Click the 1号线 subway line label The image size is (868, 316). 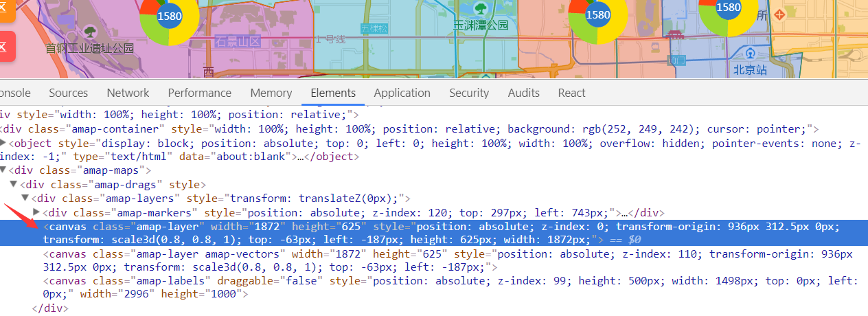click(331, 40)
